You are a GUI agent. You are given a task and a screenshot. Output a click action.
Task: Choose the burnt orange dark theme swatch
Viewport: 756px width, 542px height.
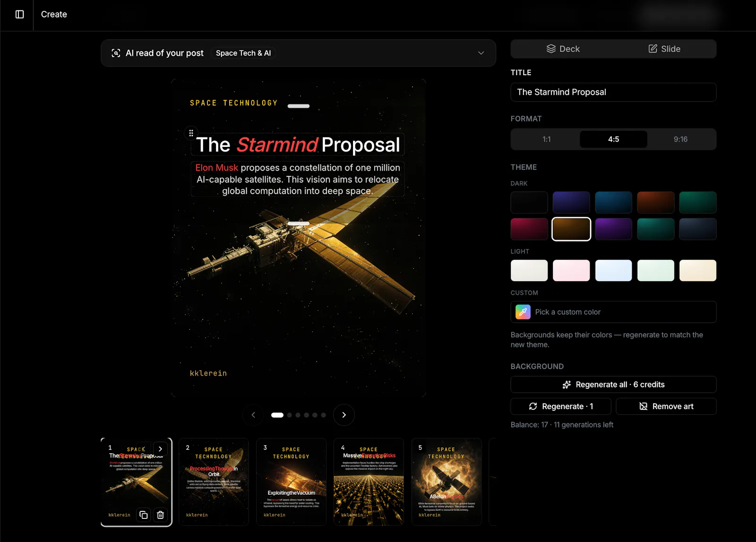tap(655, 203)
